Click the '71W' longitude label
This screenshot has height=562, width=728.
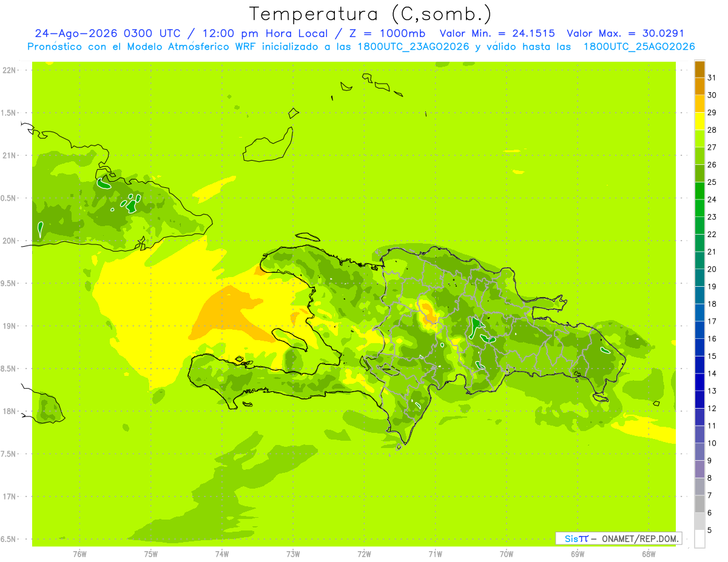click(436, 554)
